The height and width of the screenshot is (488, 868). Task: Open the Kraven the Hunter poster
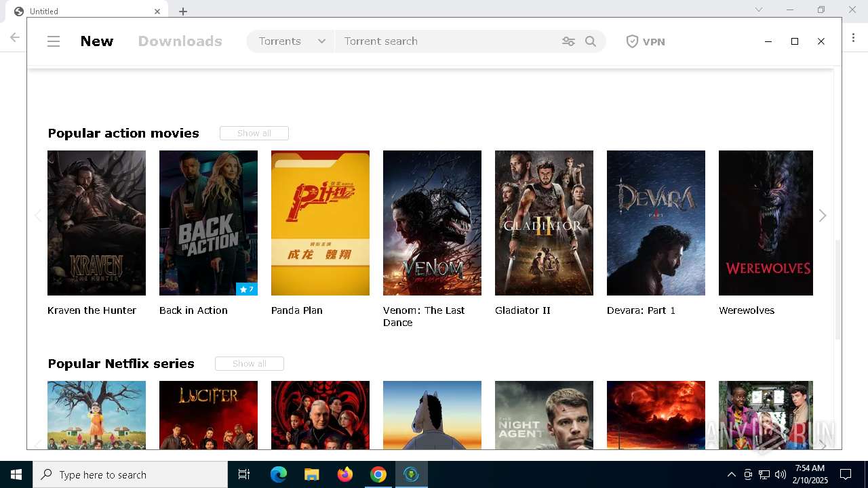click(x=96, y=223)
